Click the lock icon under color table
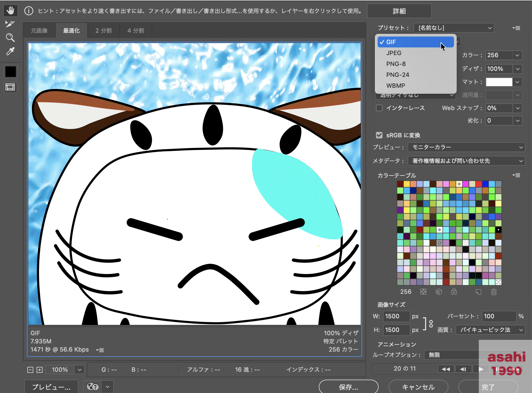532x393 pixels. [454, 292]
